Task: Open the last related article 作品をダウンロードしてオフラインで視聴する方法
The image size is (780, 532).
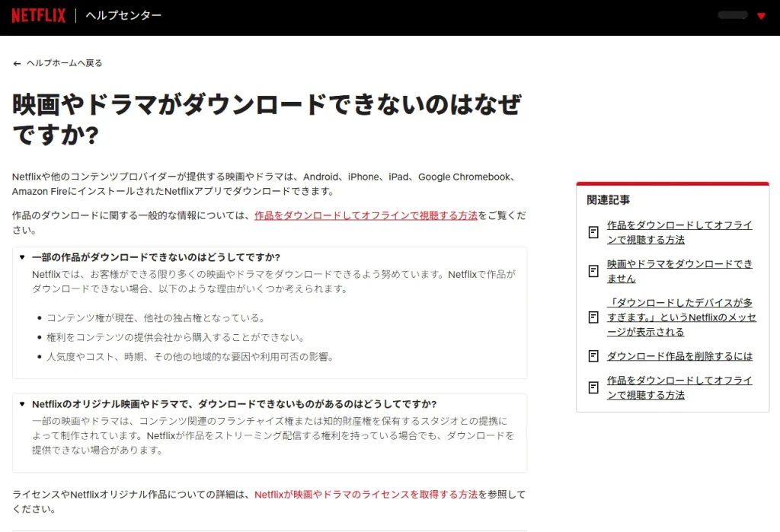Action: (x=679, y=387)
